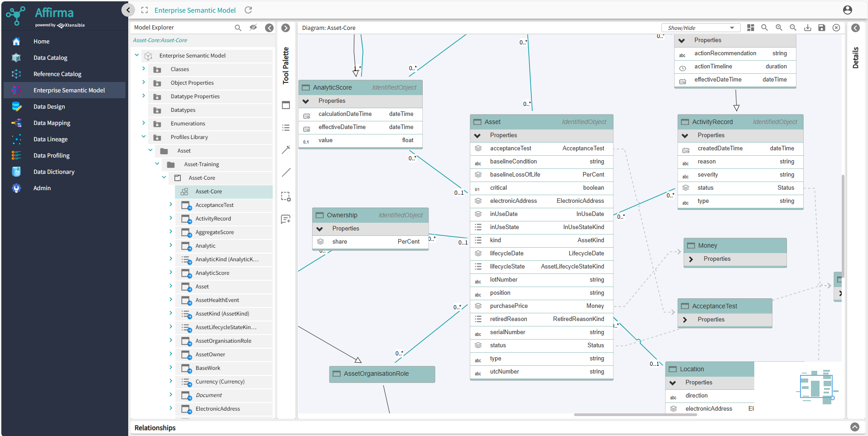Select the dashed selection box tool

pyautogui.click(x=286, y=196)
